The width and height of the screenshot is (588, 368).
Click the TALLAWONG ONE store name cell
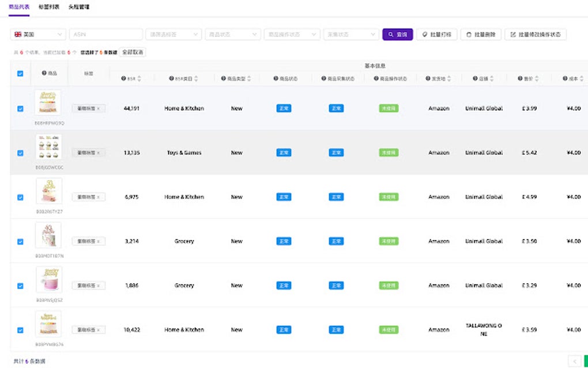[x=484, y=330]
